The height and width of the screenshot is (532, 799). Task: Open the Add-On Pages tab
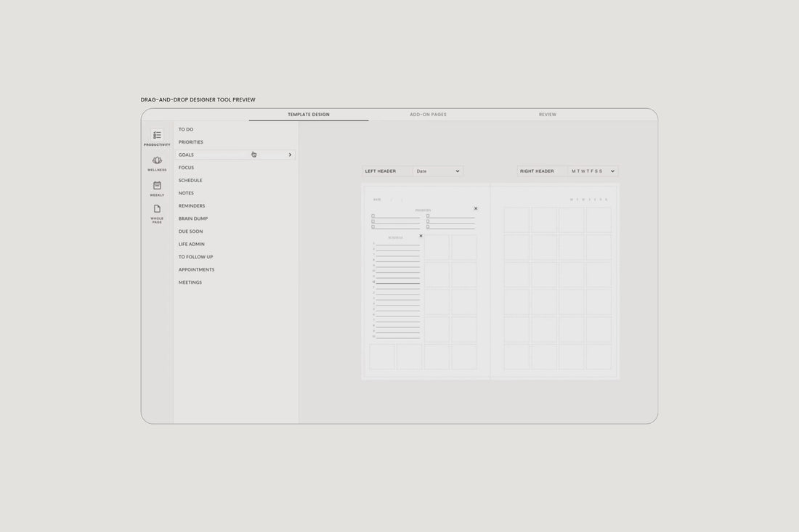428,114
